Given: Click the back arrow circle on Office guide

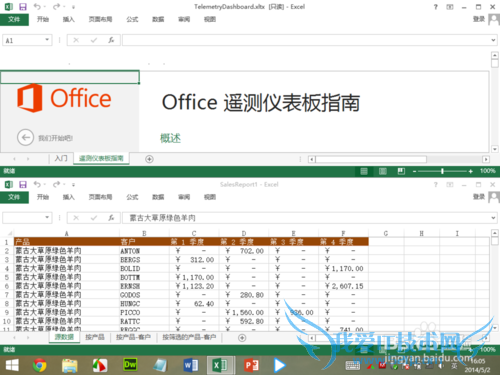Looking at the screenshot, I should click(x=25, y=137).
